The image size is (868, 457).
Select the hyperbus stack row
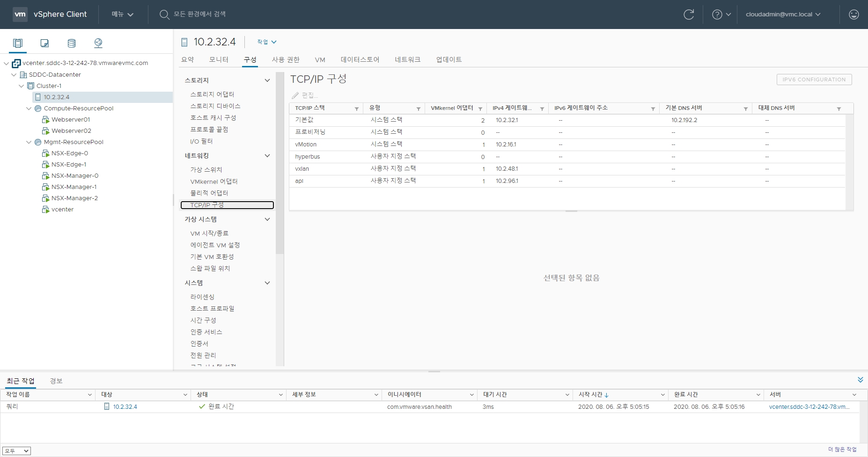click(567, 157)
